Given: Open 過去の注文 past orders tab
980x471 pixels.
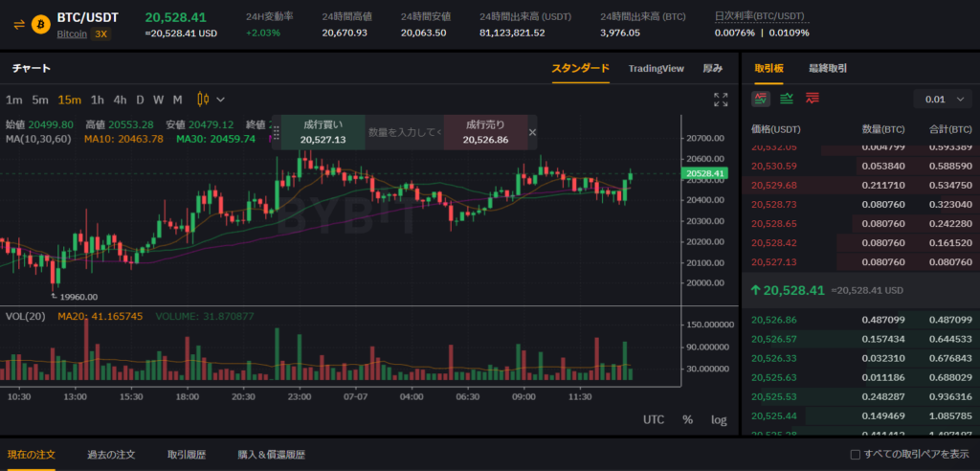Looking at the screenshot, I should coord(111,454).
